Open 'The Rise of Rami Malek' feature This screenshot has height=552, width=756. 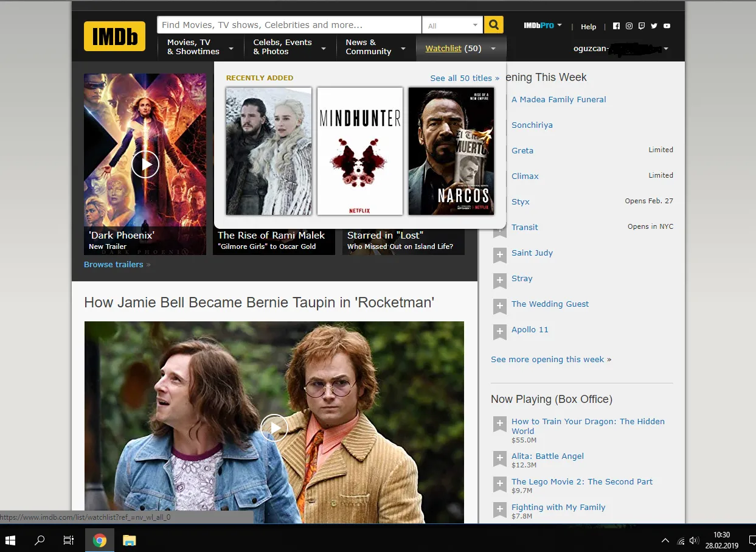coord(274,240)
